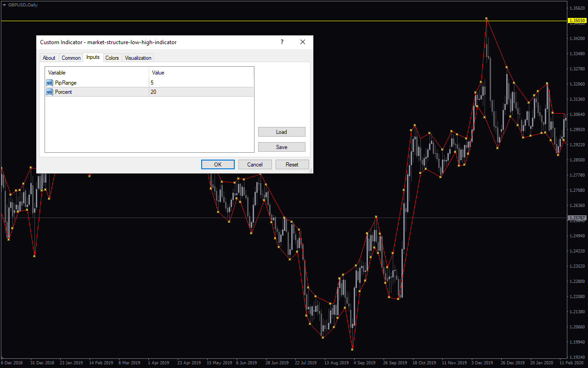Click the help question mark button
588x368 pixels.
click(x=282, y=42)
